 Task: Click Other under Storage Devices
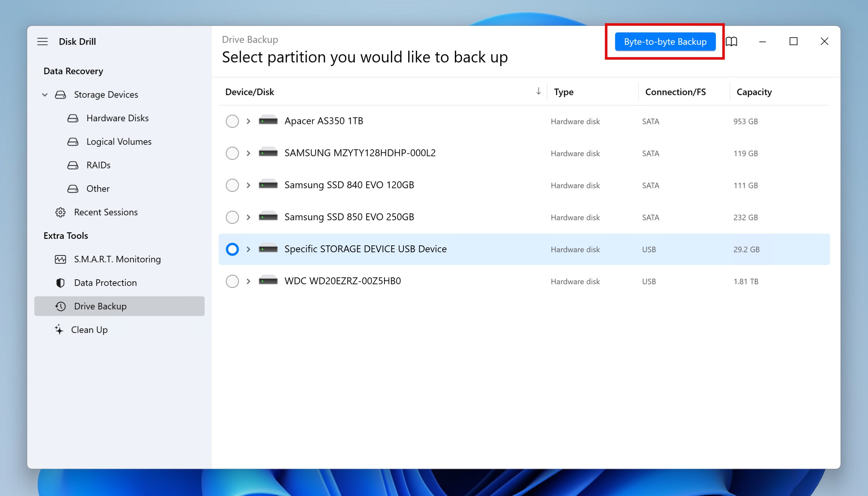[98, 188]
